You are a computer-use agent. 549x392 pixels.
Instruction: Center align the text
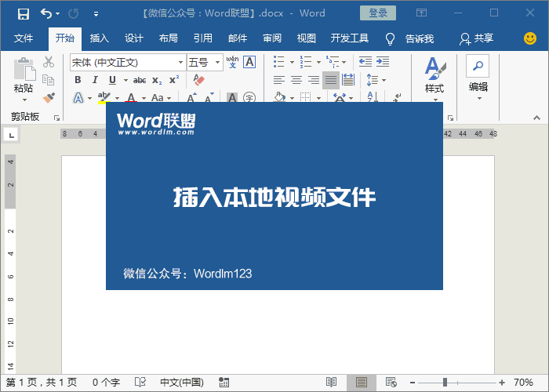[296, 80]
